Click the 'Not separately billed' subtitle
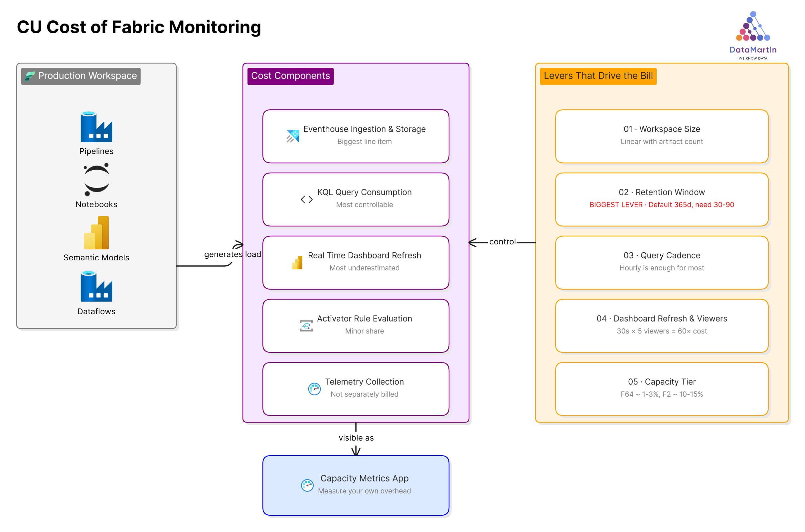The image size is (805, 532). coord(365,395)
